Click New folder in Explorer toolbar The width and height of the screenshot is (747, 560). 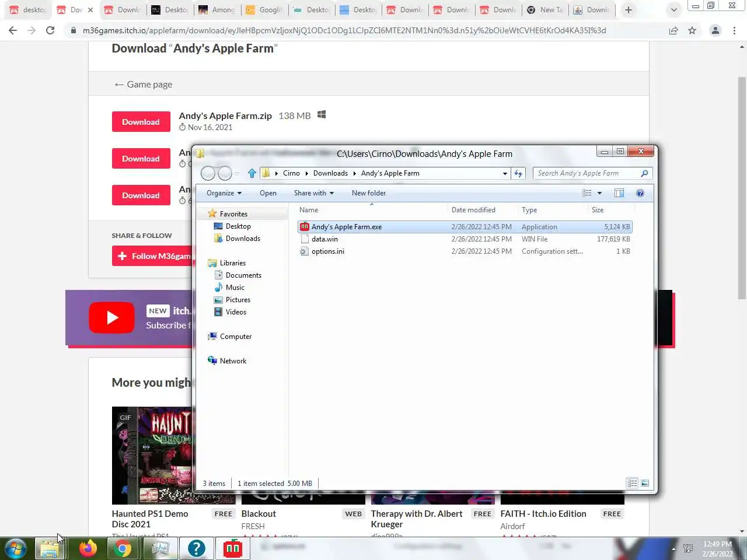coord(369,193)
